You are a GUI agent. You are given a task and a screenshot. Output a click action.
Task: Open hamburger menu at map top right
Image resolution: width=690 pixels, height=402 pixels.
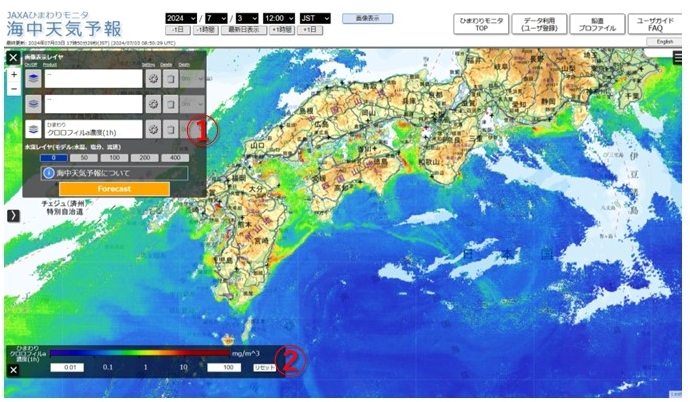point(677,58)
